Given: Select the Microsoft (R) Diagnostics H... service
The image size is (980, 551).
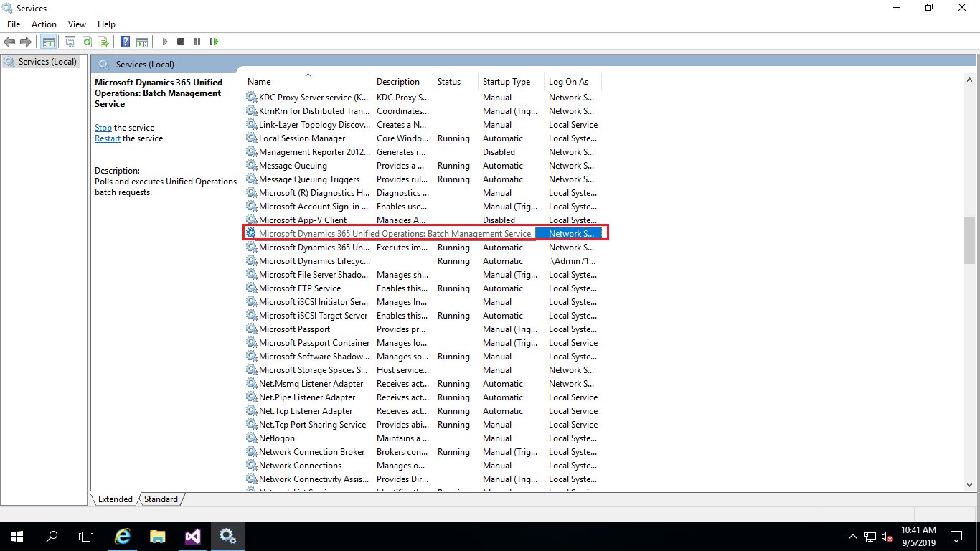Looking at the screenshot, I should [x=314, y=193].
